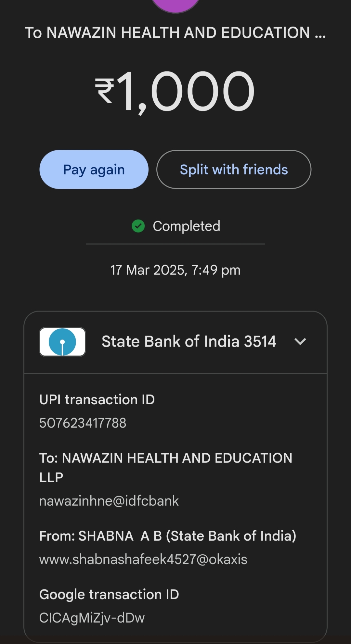Select the State Bank of India 3514 label
351x644 pixels.
(189, 342)
